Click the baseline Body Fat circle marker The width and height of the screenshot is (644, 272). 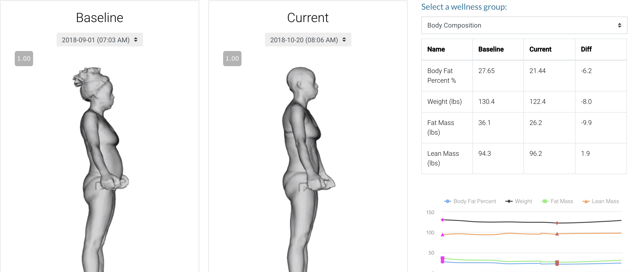(x=443, y=262)
